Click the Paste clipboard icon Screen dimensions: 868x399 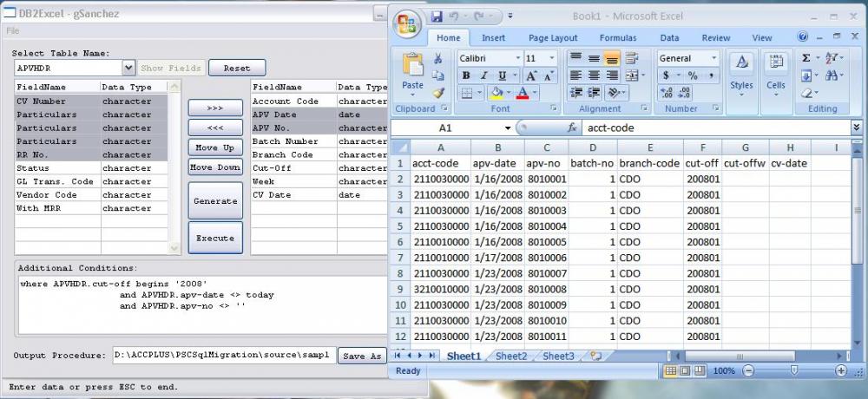[x=413, y=64]
